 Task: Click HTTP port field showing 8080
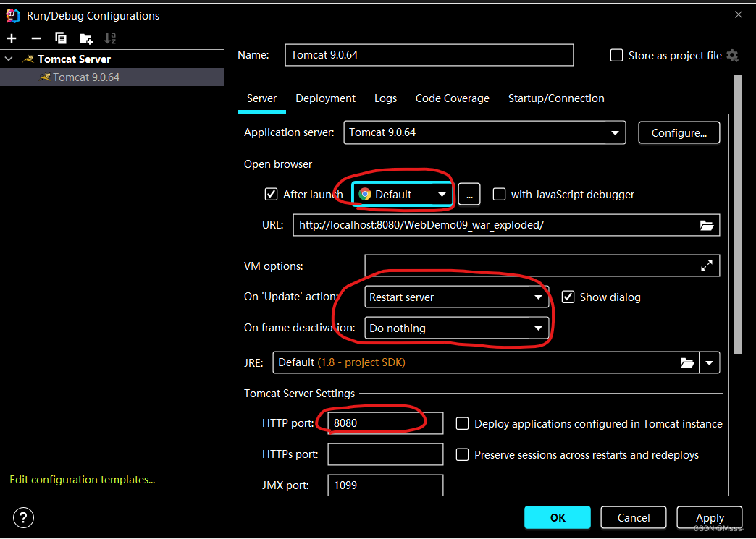coord(385,423)
